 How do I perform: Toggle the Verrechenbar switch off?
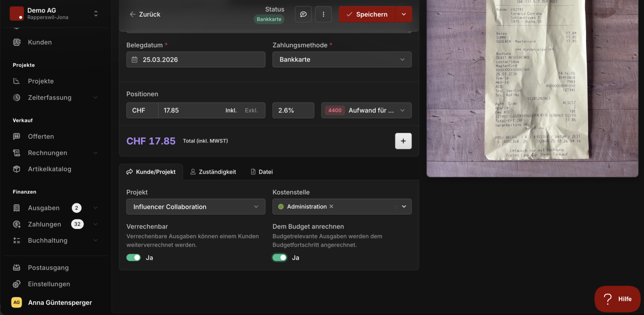click(x=133, y=258)
